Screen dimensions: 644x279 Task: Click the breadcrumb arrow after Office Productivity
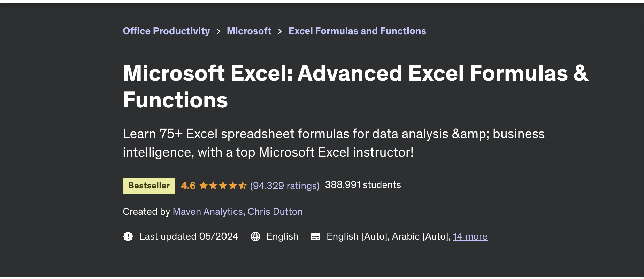pos(219,31)
